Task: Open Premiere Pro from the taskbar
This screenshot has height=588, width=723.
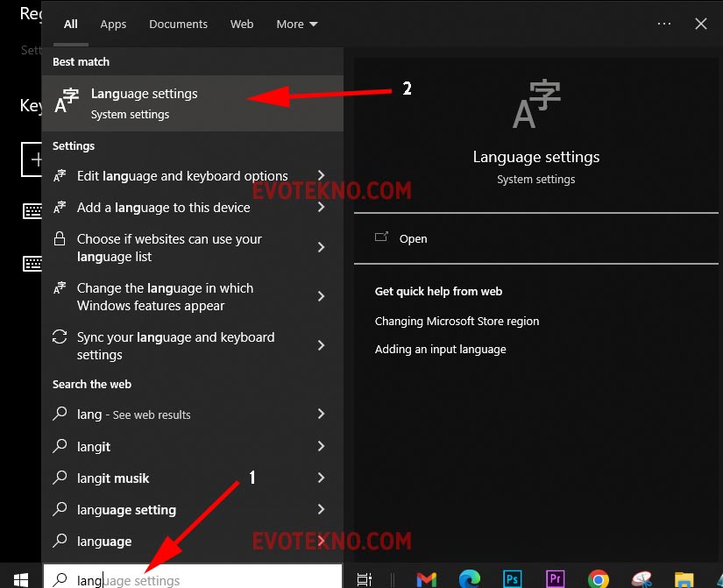Action: (x=555, y=578)
